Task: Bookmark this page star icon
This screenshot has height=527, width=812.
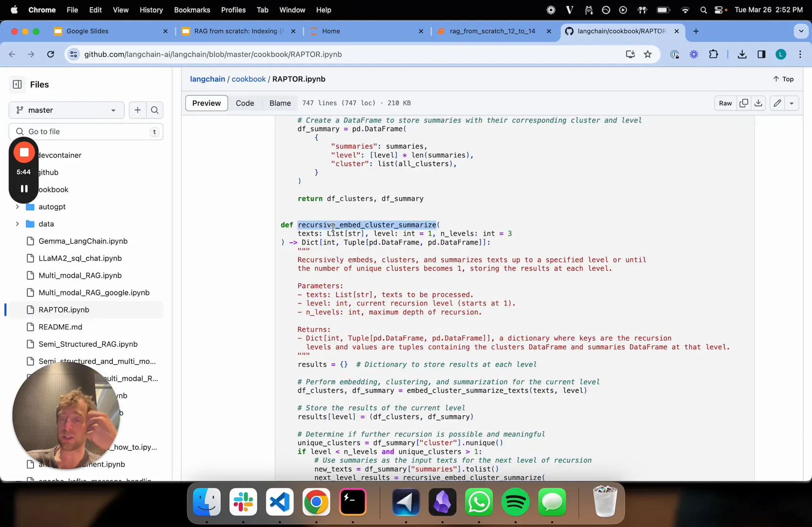Action: click(x=648, y=54)
